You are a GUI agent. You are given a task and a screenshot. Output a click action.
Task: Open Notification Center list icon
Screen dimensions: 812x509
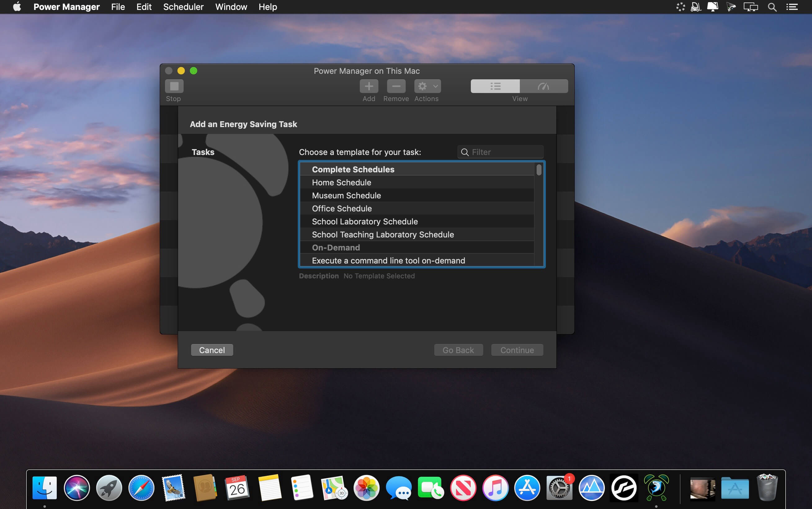792,7
